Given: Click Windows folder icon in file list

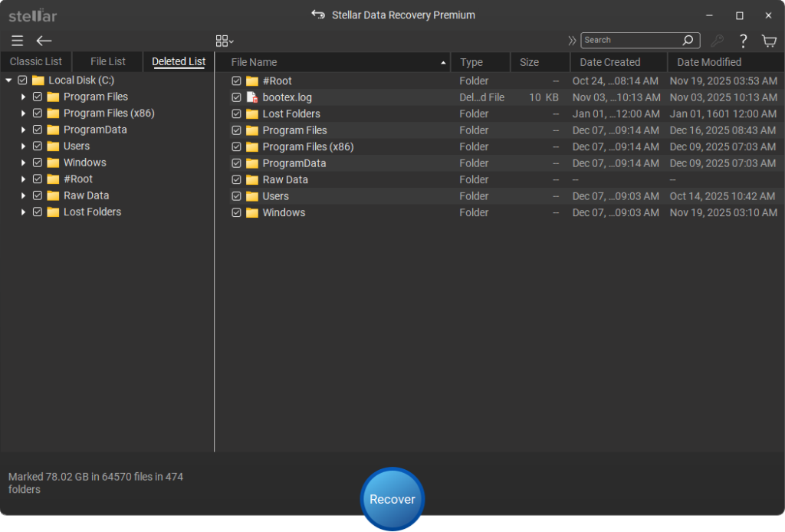Looking at the screenshot, I should click(x=252, y=212).
